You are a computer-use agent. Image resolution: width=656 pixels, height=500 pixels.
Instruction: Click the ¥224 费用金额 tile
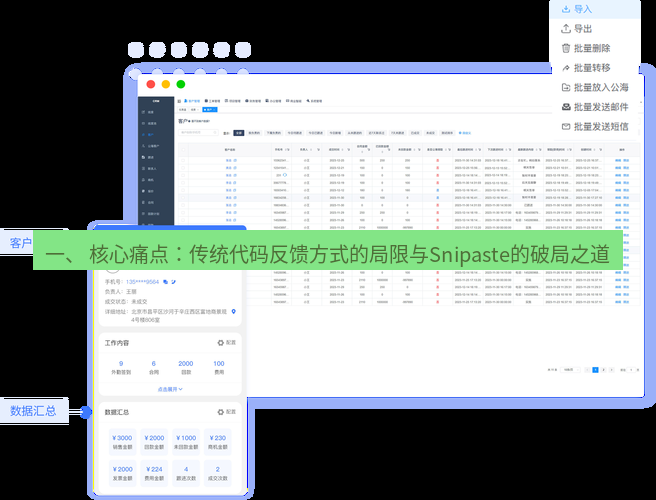154,473
